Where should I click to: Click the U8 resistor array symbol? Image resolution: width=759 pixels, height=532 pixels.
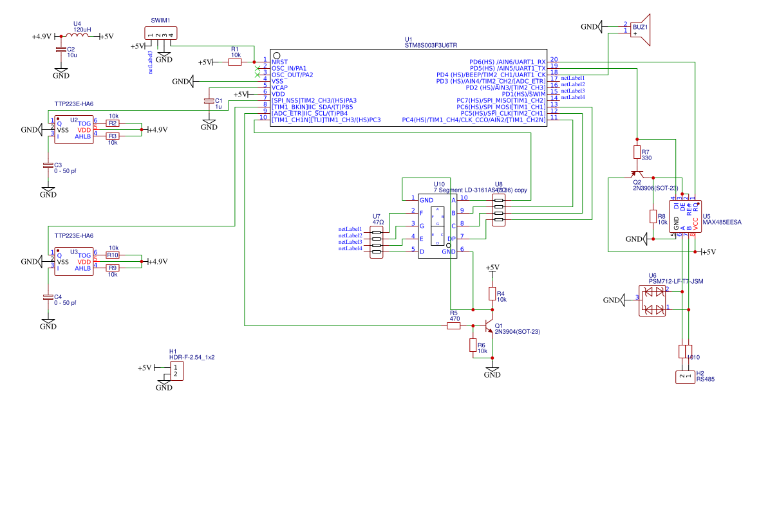click(x=498, y=210)
